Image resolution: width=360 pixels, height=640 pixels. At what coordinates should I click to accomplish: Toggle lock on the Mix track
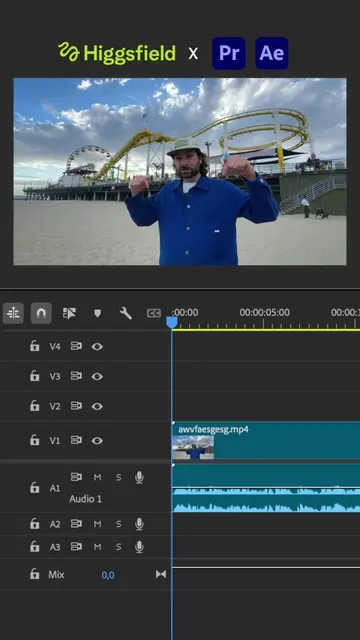click(x=35, y=575)
